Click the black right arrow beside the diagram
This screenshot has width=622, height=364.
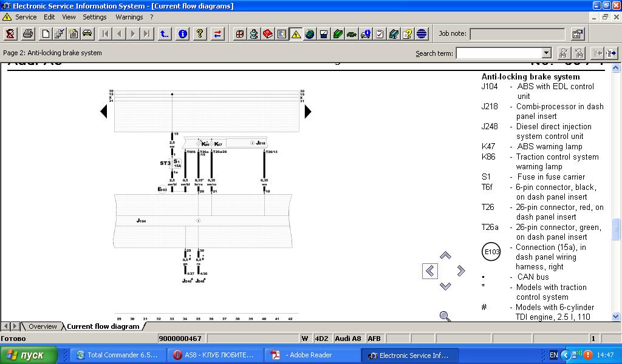pos(308,112)
